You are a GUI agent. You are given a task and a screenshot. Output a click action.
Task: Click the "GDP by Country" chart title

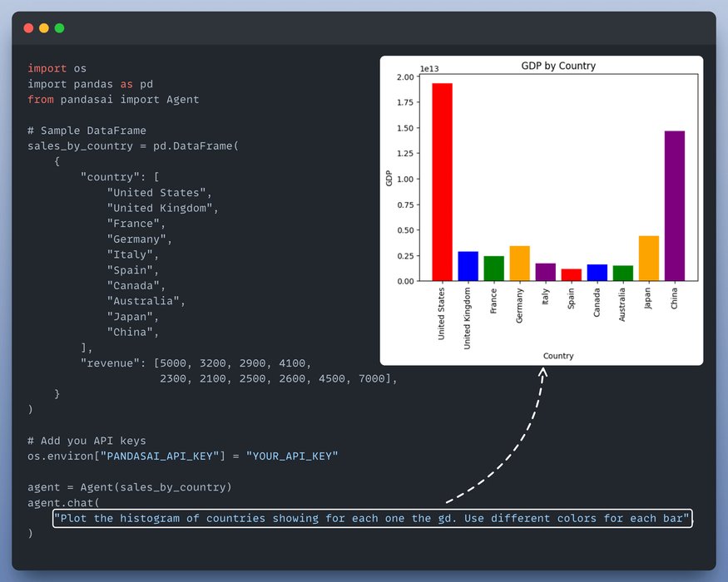click(x=557, y=66)
